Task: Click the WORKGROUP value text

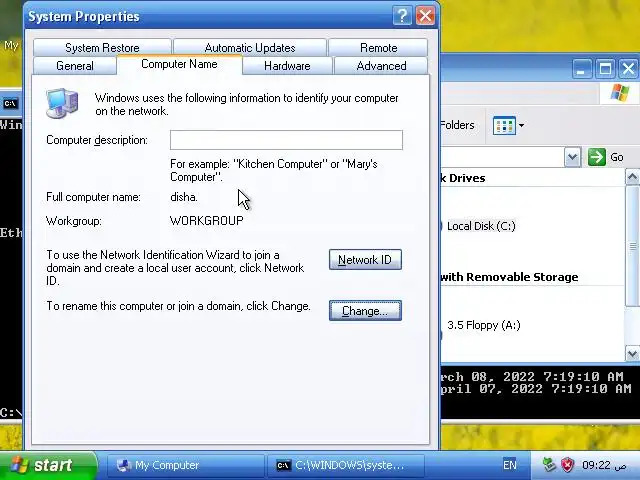Action: click(207, 221)
